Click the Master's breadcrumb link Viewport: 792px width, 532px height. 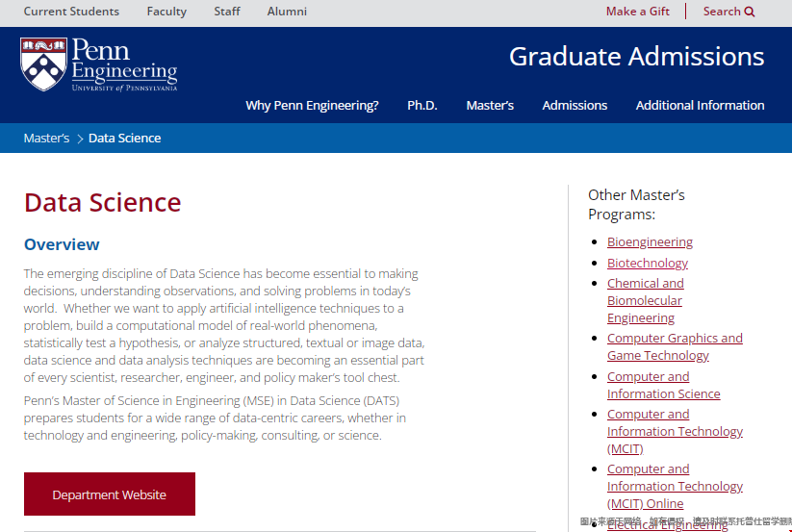[46, 138]
